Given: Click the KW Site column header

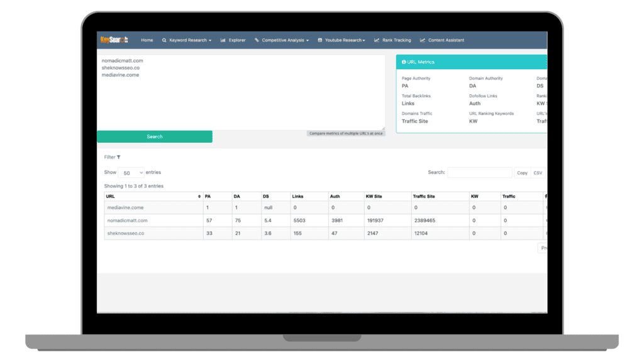Looking at the screenshot, I should pos(387,197).
